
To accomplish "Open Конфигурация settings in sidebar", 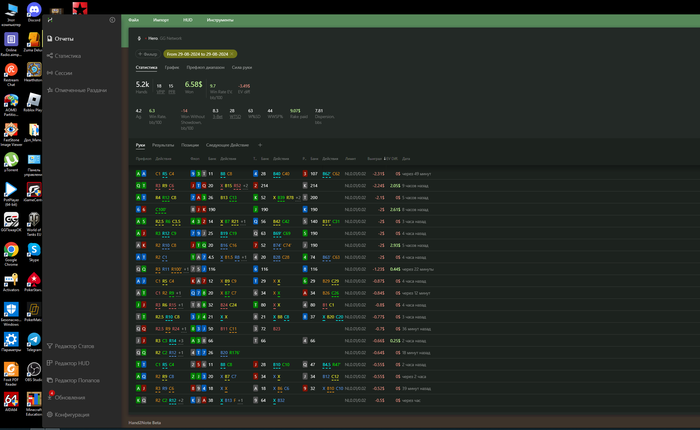I will 68,414.
